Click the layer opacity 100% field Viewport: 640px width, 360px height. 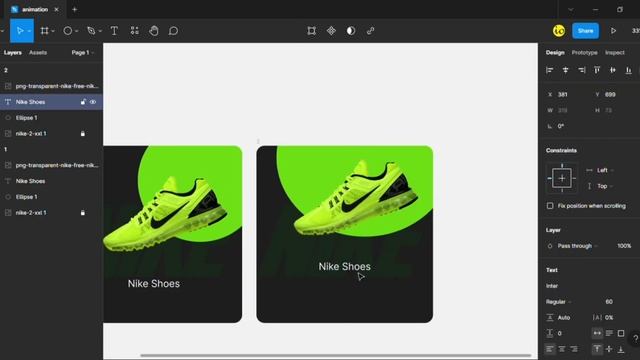pyautogui.click(x=624, y=246)
